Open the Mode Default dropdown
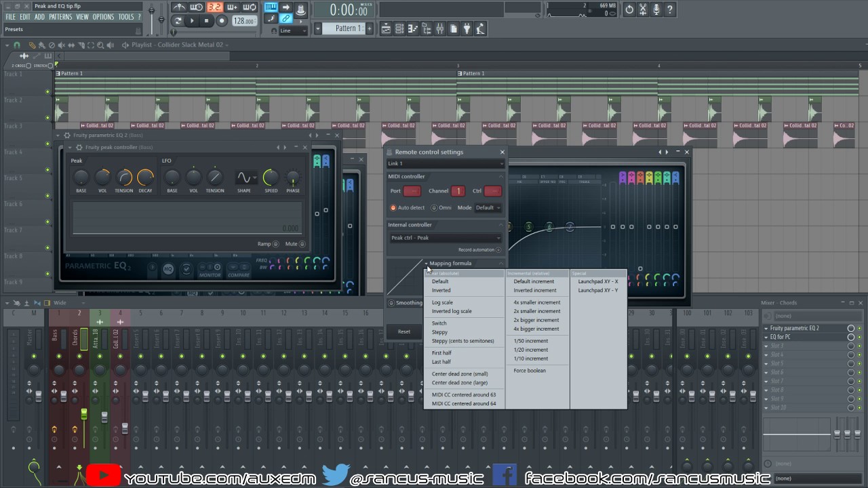The width and height of the screenshot is (868, 488). coord(488,207)
